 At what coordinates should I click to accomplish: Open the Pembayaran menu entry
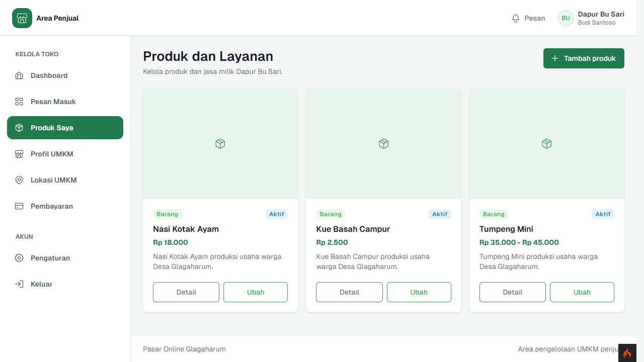click(65, 206)
